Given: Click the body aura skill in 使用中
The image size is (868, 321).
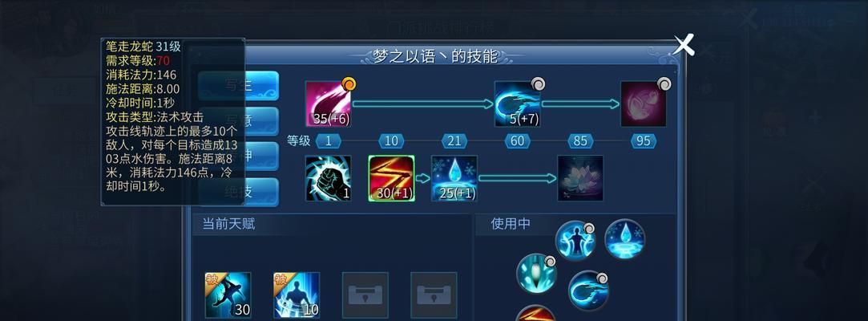Looking at the screenshot, I should coord(575,240).
